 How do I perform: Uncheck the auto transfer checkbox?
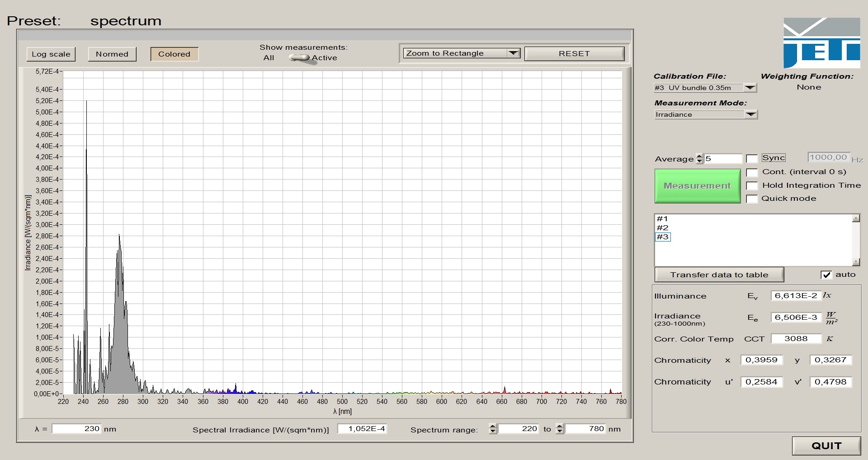[826, 275]
